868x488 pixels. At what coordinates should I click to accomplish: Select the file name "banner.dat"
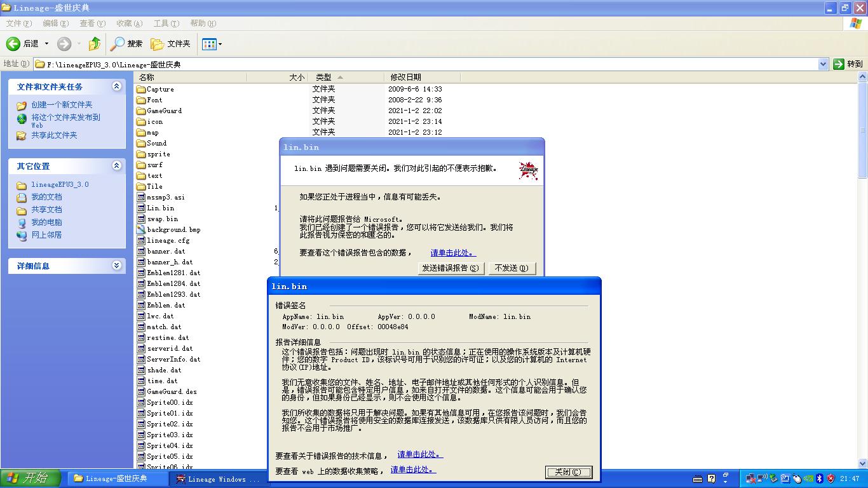click(166, 251)
